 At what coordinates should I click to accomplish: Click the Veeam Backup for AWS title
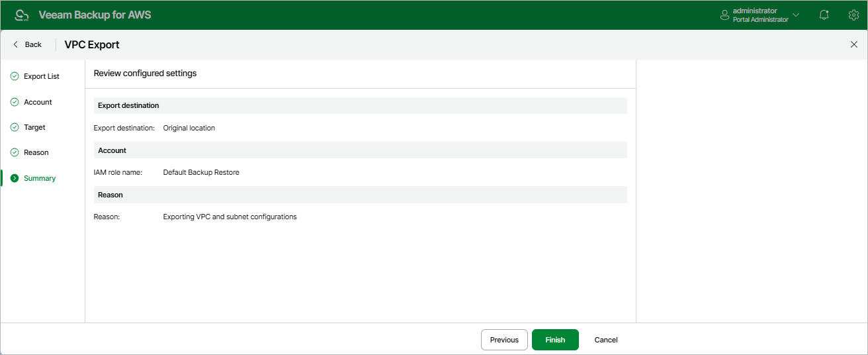95,15
